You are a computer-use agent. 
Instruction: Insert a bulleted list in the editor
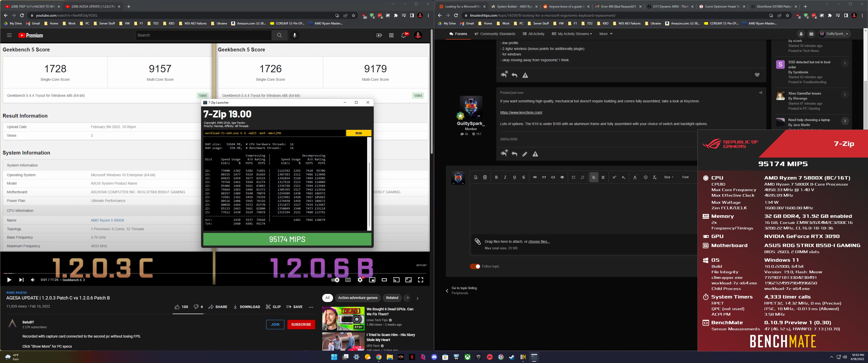coord(574,177)
